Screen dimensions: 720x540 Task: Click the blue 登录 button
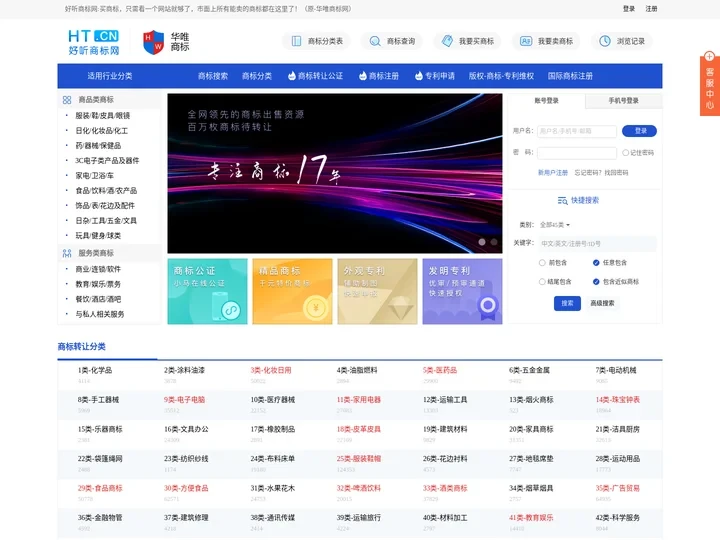639,131
